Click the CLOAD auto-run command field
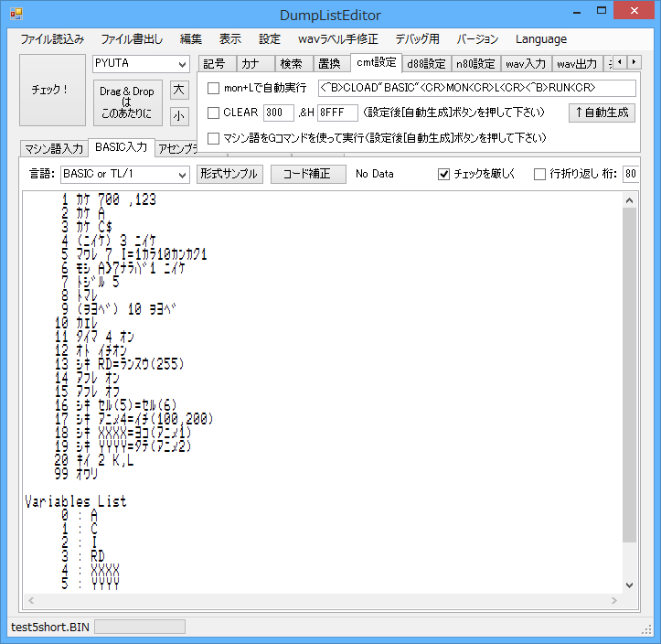 click(x=477, y=88)
